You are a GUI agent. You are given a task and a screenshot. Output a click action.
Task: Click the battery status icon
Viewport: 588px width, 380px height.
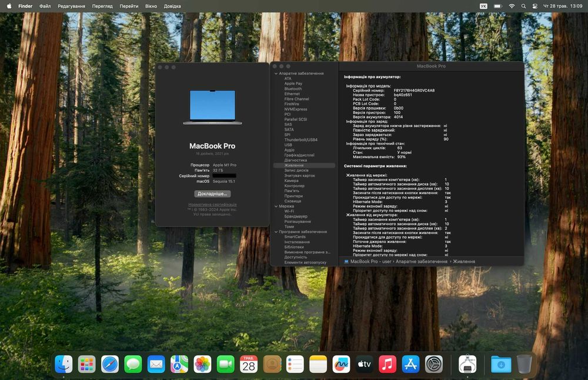click(497, 6)
